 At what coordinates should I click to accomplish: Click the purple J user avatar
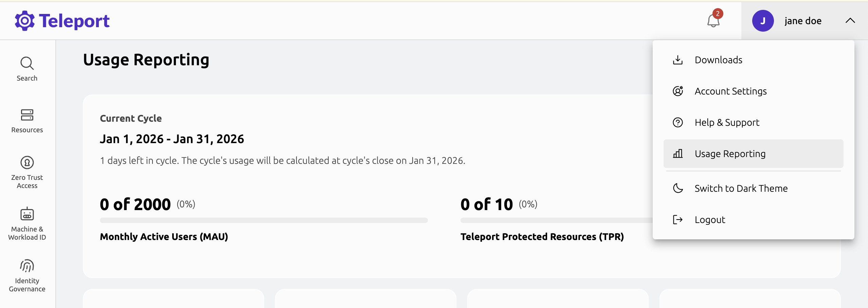(x=763, y=21)
